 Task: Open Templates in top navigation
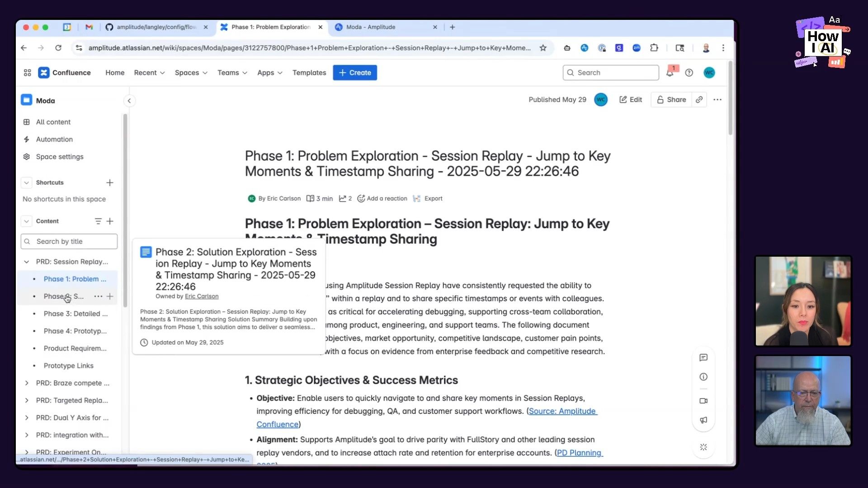[x=309, y=73]
